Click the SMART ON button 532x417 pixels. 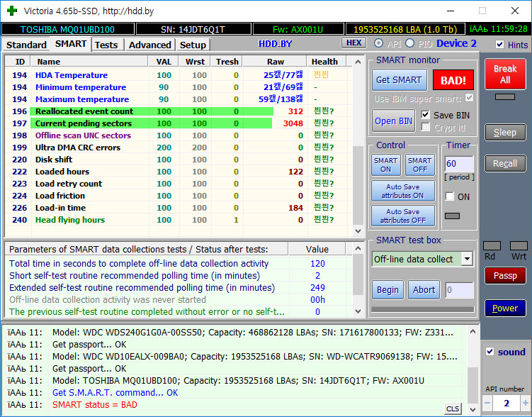(x=386, y=165)
